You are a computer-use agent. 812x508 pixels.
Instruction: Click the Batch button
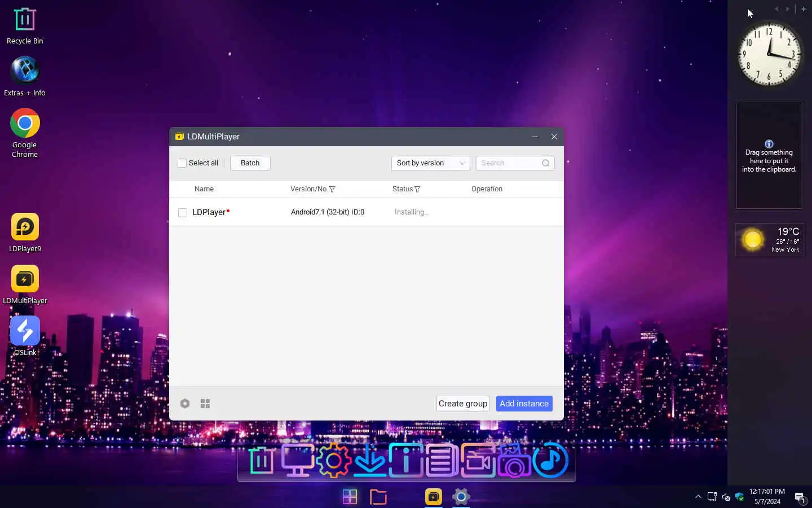pos(250,163)
